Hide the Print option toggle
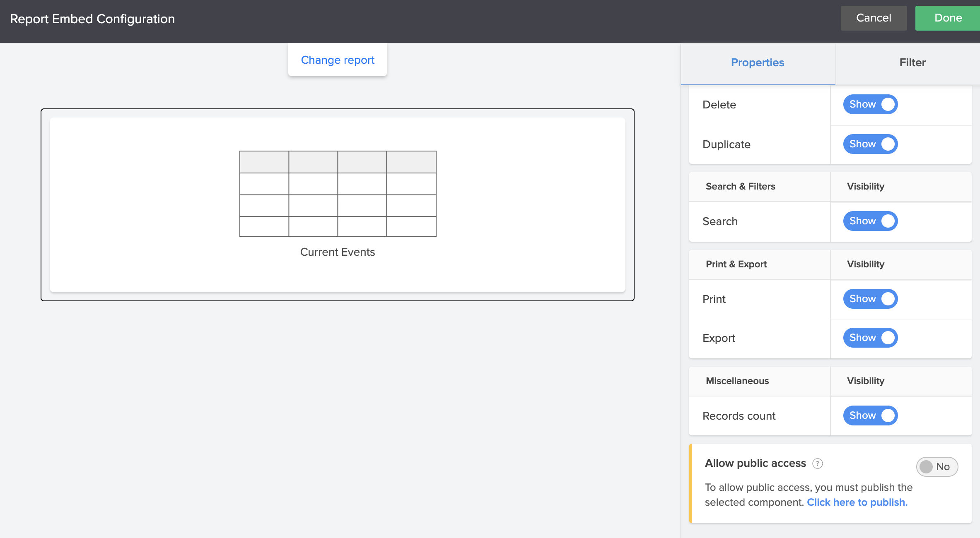Viewport: 980px width, 538px height. (870, 299)
